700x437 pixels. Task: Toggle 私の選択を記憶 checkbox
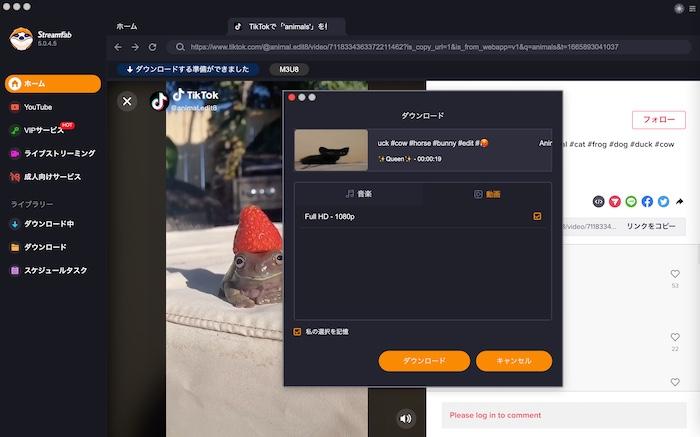297,332
